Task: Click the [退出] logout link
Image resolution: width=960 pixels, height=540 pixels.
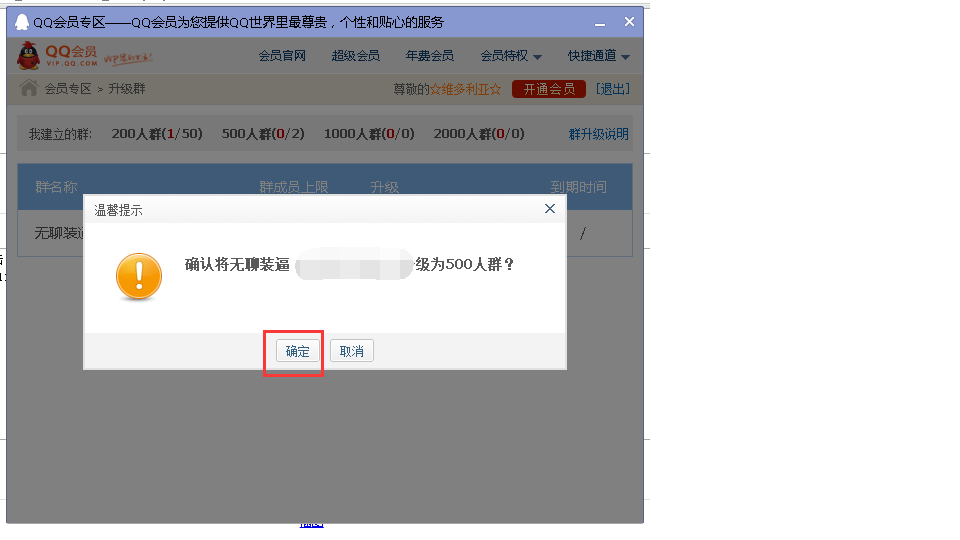Action: tap(613, 89)
